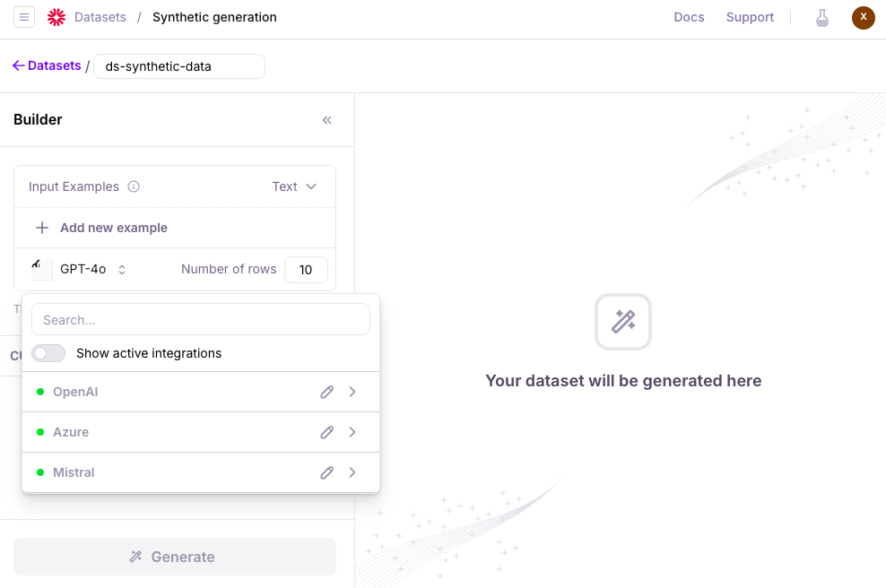Click the back arrow next to Datasets
The image size is (886, 588).
[x=19, y=65]
